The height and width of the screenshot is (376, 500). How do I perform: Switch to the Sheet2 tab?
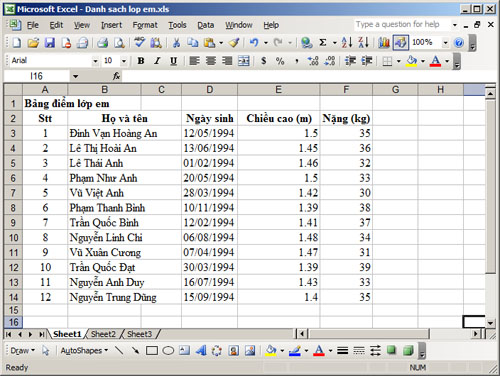pyautogui.click(x=103, y=334)
